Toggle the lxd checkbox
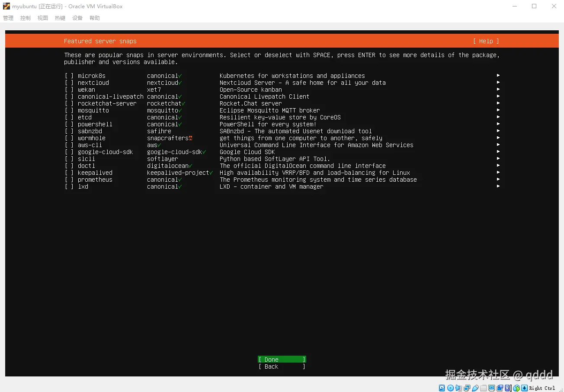This screenshot has width=564, height=392. (x=69, y=186)
